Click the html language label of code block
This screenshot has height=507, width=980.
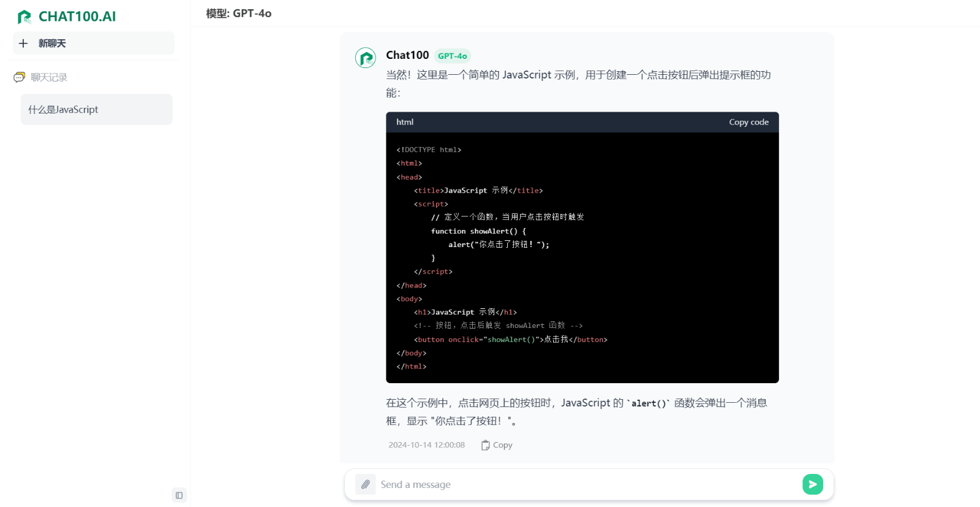point(405,122)
